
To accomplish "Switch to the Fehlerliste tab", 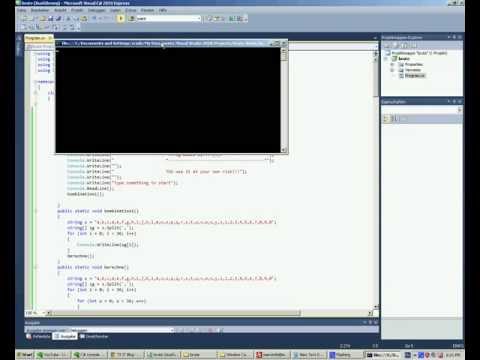I will (38, 337).
